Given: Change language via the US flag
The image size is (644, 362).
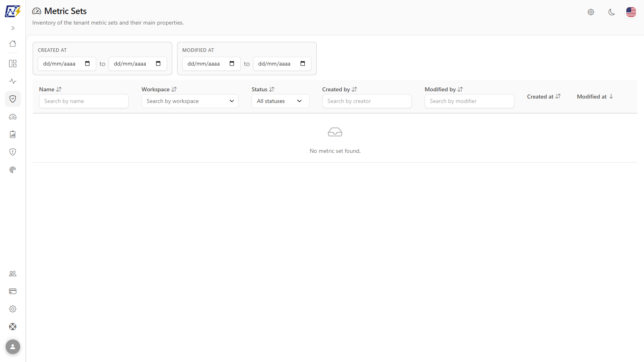Looking at the screenshot, I should click(x=631, y=12).
